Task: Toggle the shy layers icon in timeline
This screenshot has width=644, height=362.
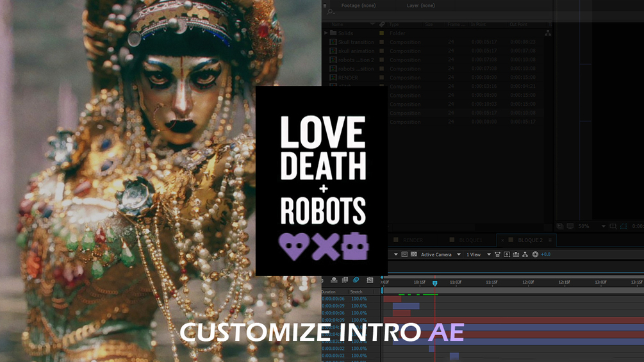Action: [334, 280]
